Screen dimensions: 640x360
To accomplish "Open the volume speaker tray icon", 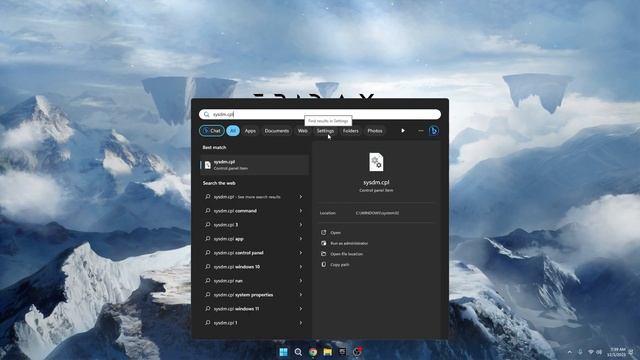I will (599, 352).
